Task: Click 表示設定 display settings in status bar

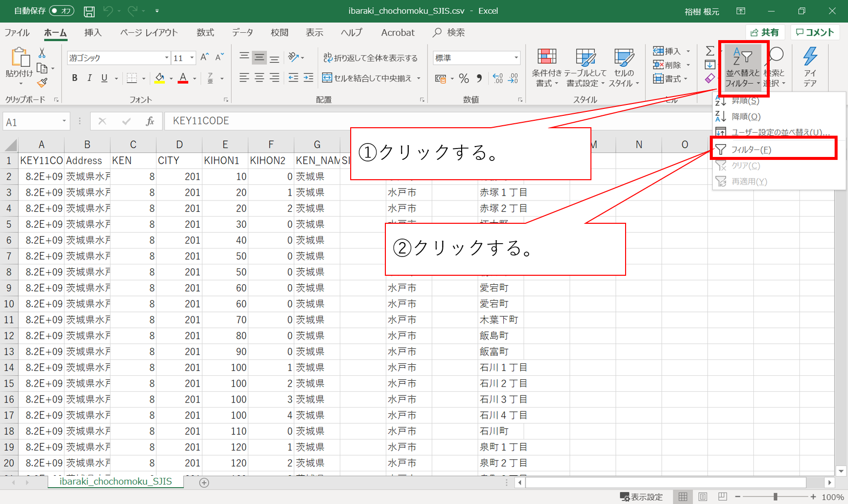Action: click(x=641, y=497)
